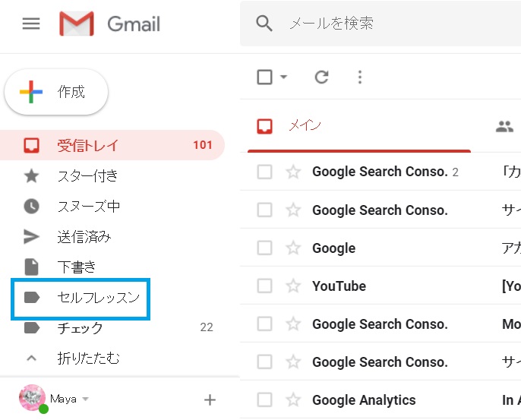521x420 pixels.
Task: Open the セルフレッスン label
Action: tap(98, 297)
